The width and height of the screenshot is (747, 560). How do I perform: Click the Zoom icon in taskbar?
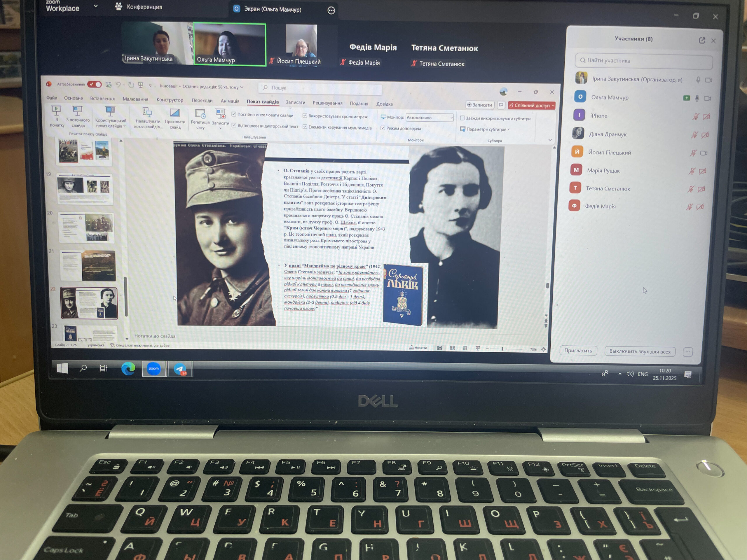pos(154,368)
